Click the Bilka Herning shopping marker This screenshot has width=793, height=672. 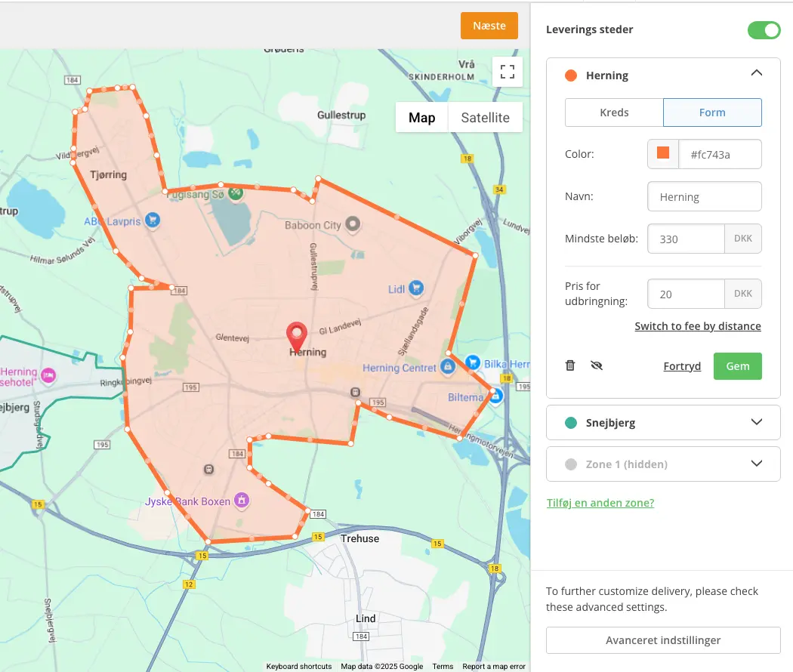pyautogui.click(x=472, y=362)
